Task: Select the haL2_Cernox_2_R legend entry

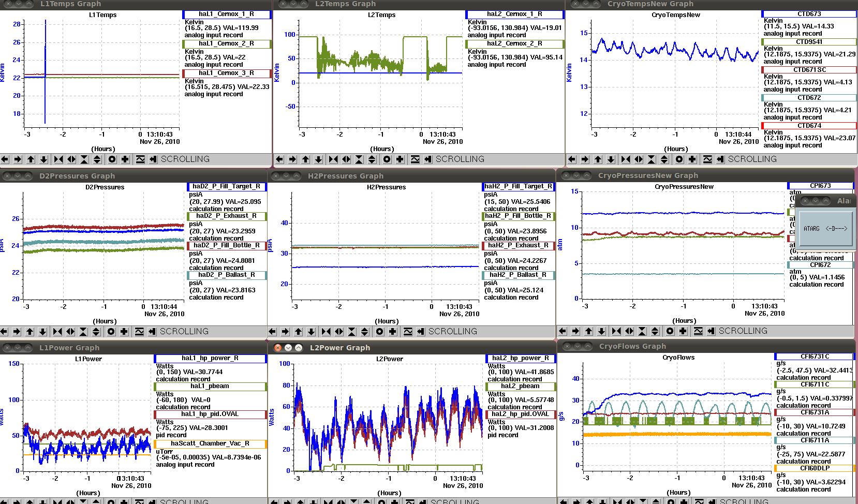Action: point(515,44)
